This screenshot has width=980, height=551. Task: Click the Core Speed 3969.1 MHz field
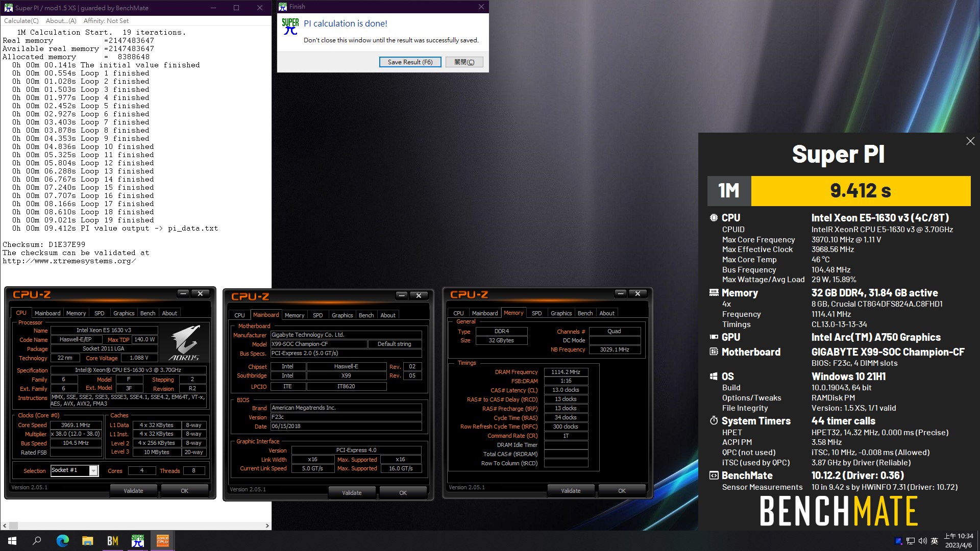(76, 425)
